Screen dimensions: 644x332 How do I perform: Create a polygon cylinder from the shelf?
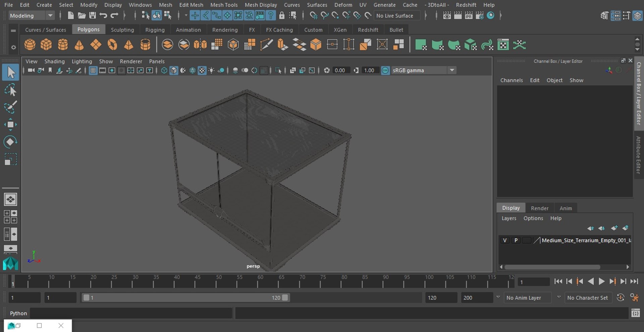point(63,45)
